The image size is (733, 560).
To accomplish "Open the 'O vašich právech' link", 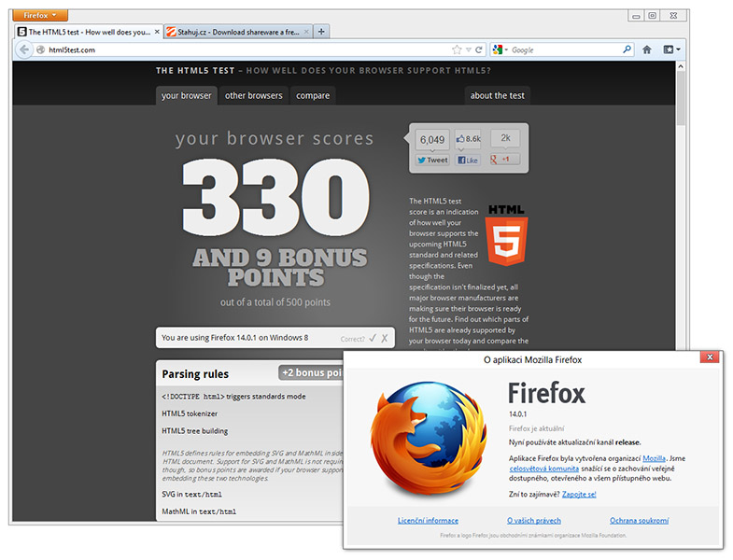I will 534,520.
